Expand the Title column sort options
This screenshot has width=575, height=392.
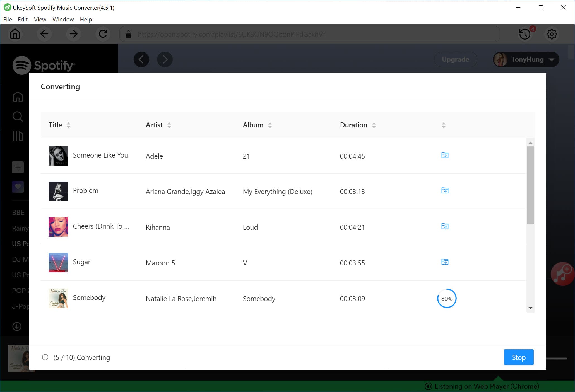(x=68, y=125)
